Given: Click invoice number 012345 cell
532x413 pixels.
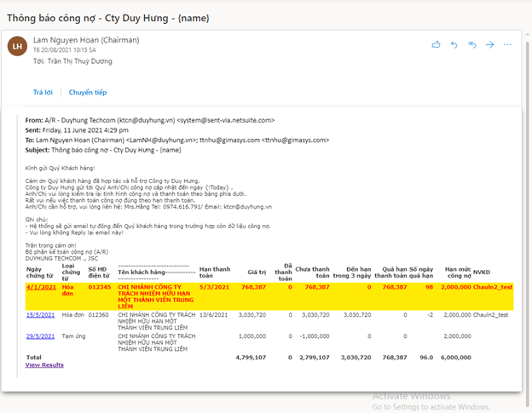Looking at the screenshot, I should coord(100,287).
